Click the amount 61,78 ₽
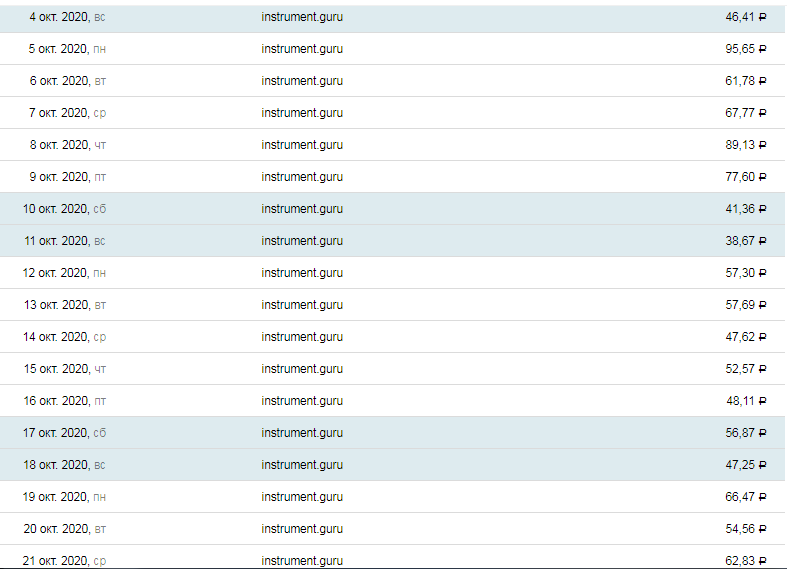 click(746, 81)
